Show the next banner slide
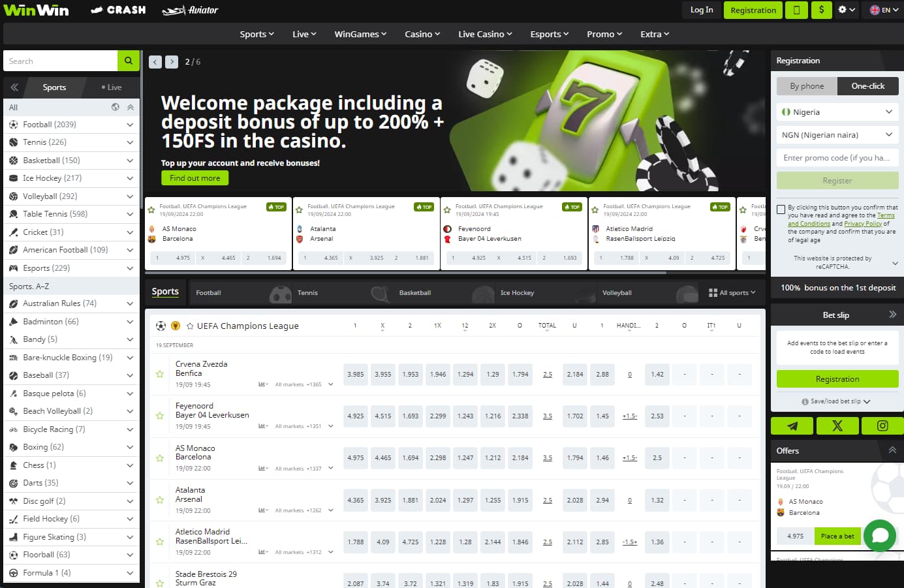 coord(172,62)
